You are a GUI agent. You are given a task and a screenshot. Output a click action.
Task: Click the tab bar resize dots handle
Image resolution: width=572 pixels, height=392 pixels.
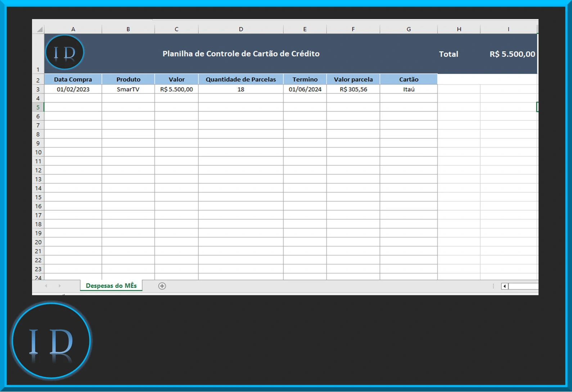[x=493, y=286]
